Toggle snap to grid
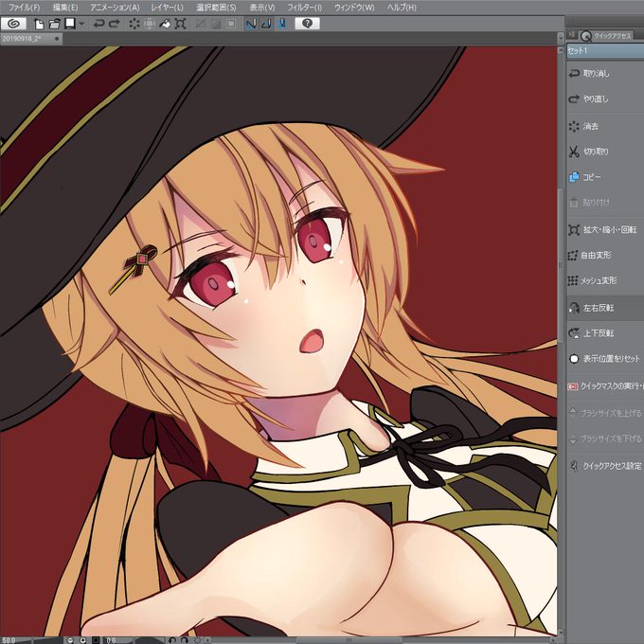Screen dimensions: 644x644 (282, 24)
